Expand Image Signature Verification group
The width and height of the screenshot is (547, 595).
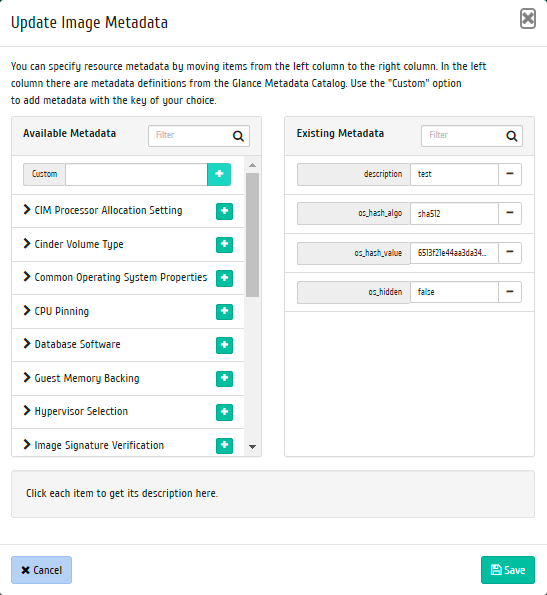click(27, 444)
